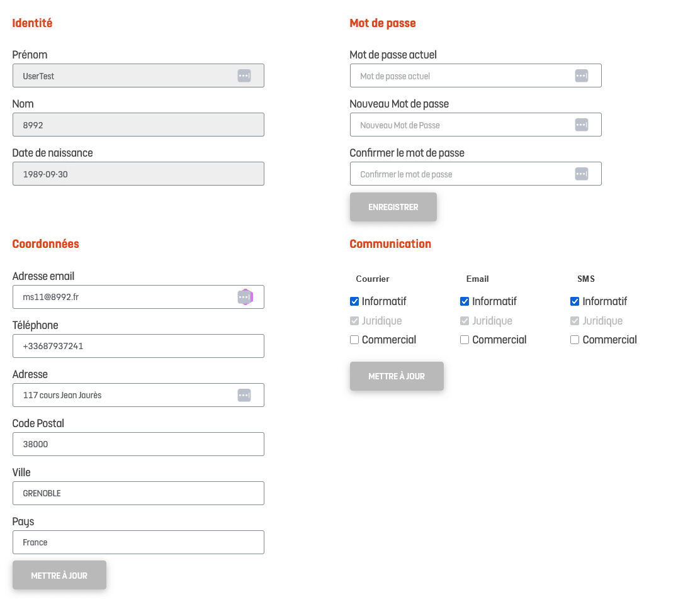The height and width of the screenshot is (602, 700).
Task: Click the Courrier column header
Action: [373, 279]
